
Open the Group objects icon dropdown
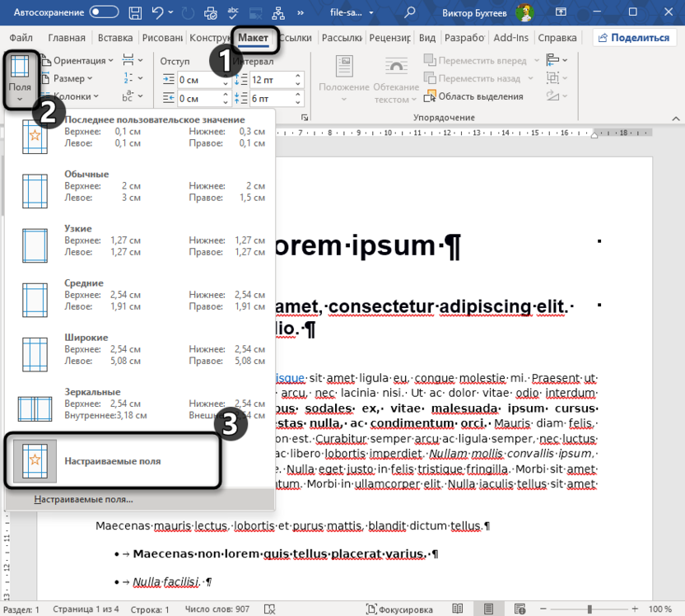click(x=557, y=78)
